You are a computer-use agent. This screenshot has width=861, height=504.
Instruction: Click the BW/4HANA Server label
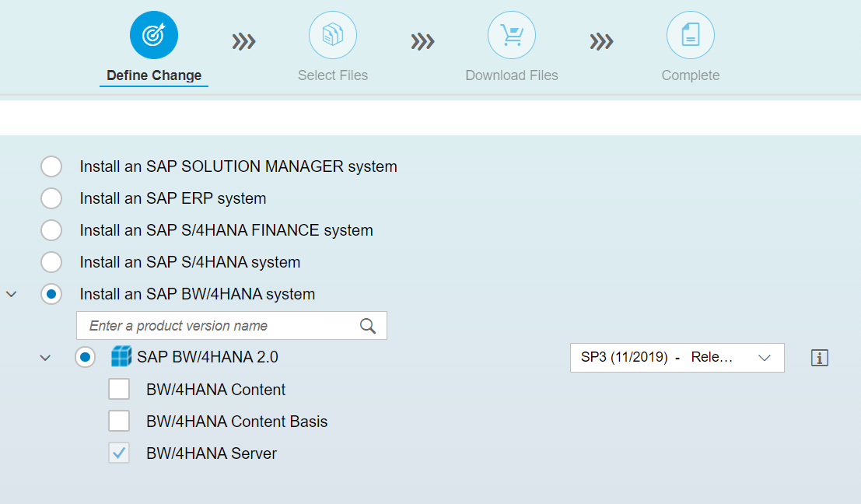[x=212, y=453]
